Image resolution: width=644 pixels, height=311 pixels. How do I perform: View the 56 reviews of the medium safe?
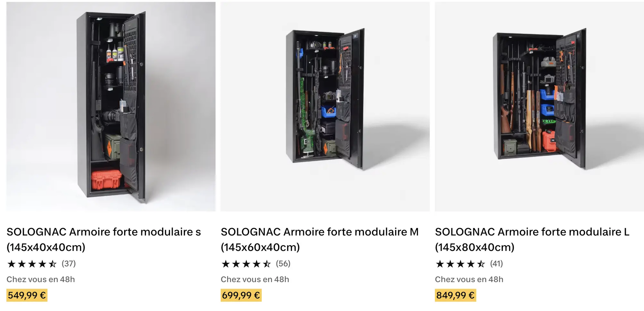point(283,264)
